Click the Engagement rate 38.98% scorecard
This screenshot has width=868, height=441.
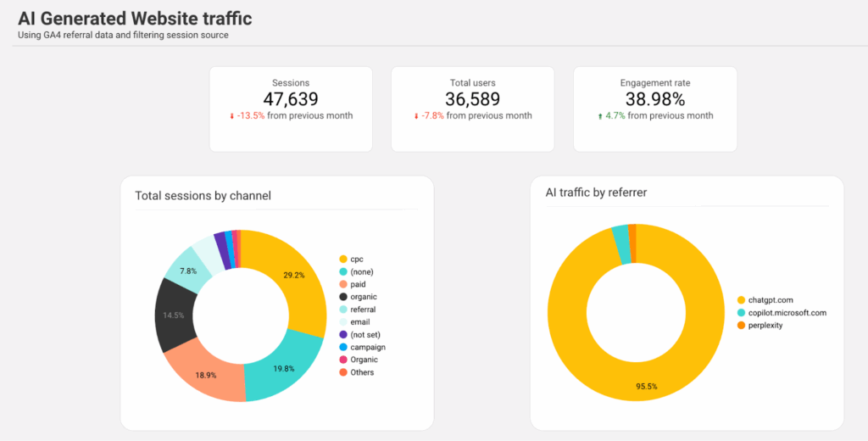pyautogui.click(x=654, y=109)
